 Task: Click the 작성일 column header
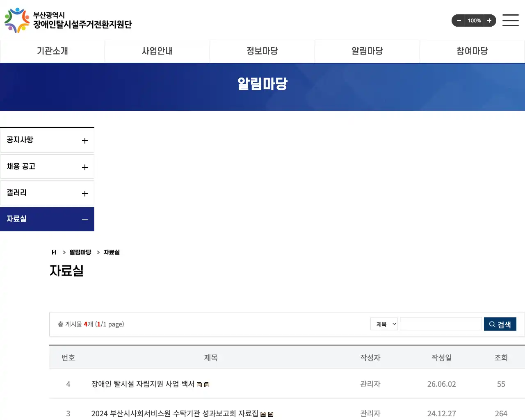pyautogui.click(x=442, y=358)
